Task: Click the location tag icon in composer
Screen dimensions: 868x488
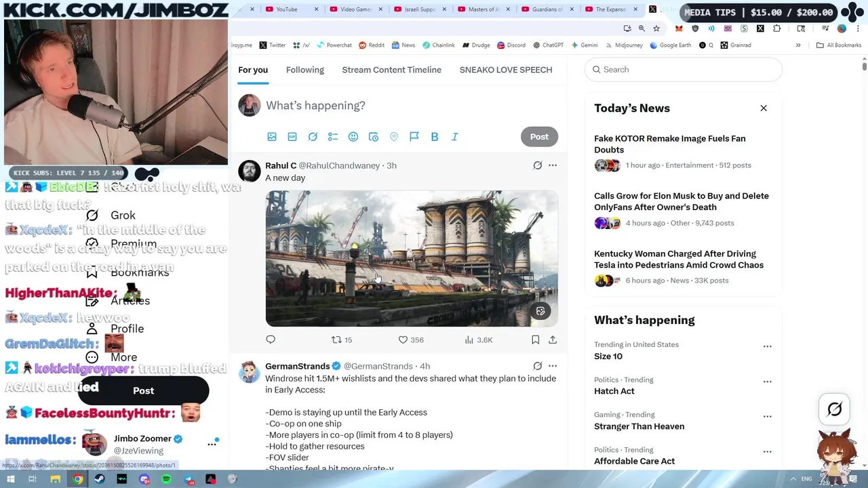Action: (x=394, y=137)
